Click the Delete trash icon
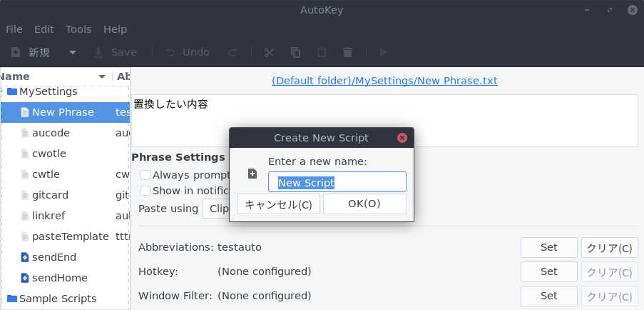Viewport: 644px width, 310px height. [x=347, y=52]
